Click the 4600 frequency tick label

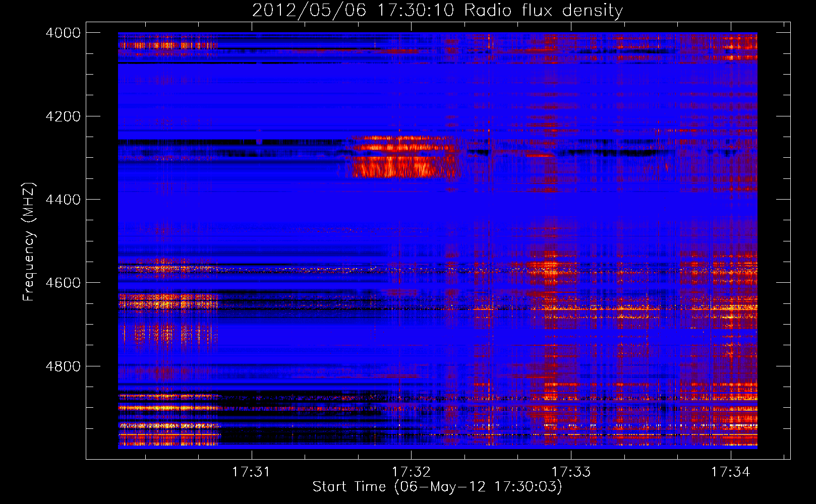point(63,283)
